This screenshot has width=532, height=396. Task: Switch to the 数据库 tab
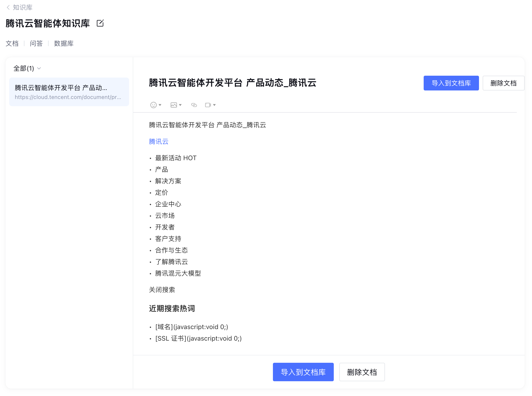[x=64, y=43]
